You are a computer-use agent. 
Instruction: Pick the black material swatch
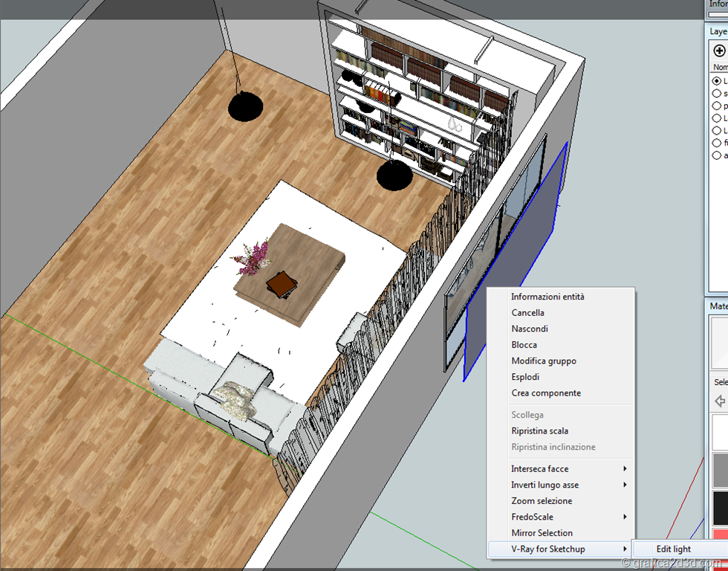click(x=720, y=508)
